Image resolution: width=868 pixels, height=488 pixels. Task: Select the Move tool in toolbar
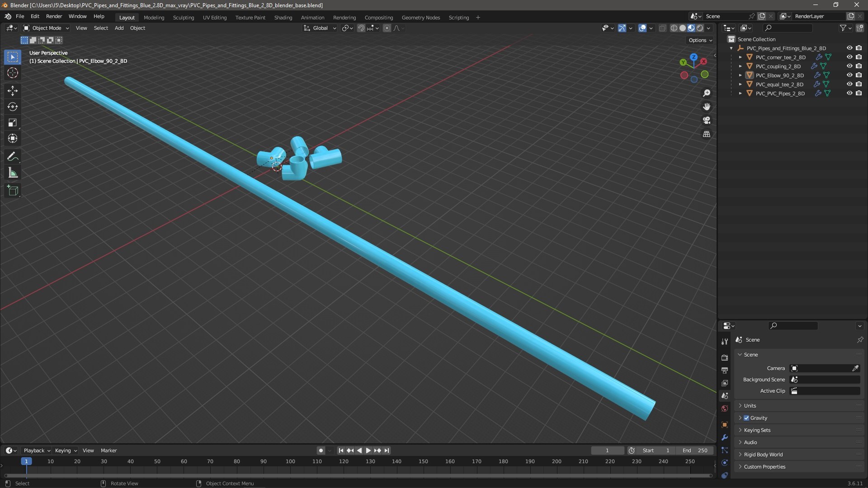coord(13,91)
